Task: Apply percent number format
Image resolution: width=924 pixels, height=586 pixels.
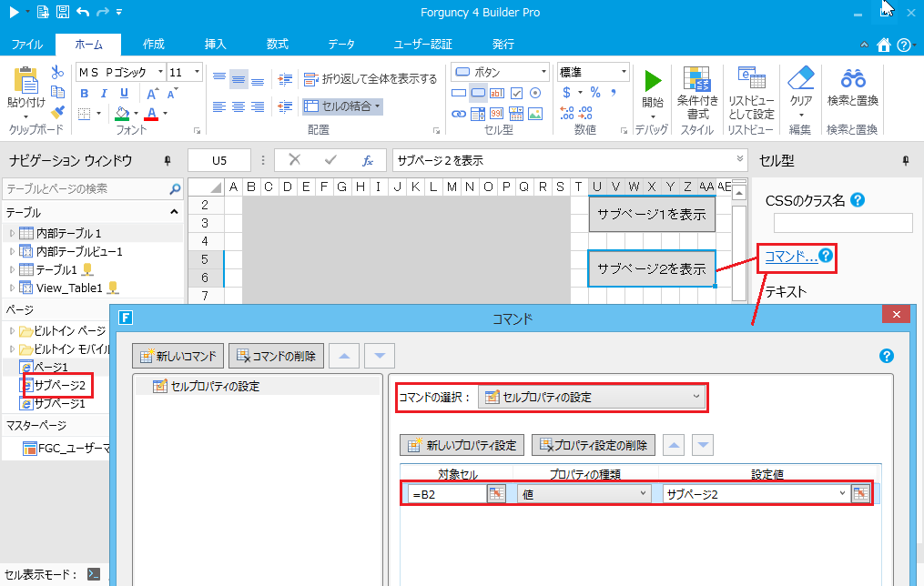Action: (x=595, y=93)
